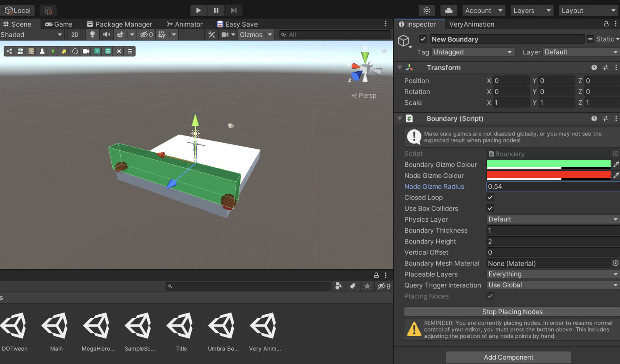Toggle scene audio in the Scene toolbar
This screenshot has height=364, width=620.
(x=106, y=35)
